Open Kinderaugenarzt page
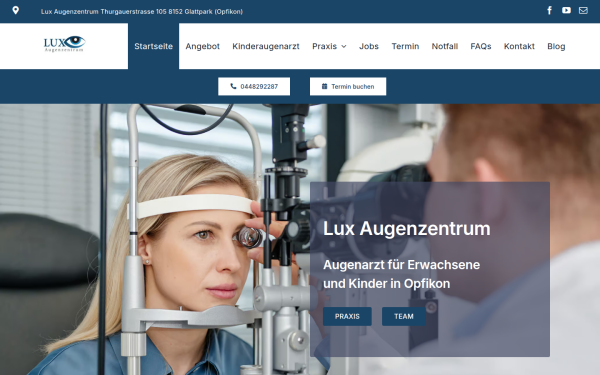Screen dimensions: 600x375 266,46
